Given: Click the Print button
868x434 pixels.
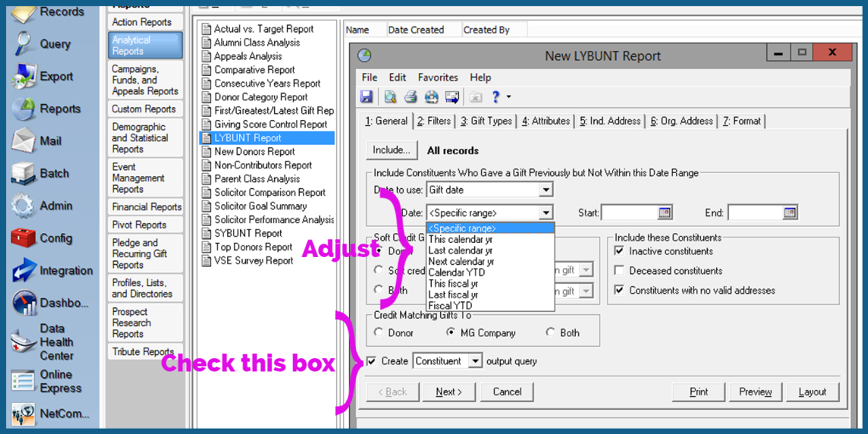Looking at the screenshot, I should tap(698, 392).
